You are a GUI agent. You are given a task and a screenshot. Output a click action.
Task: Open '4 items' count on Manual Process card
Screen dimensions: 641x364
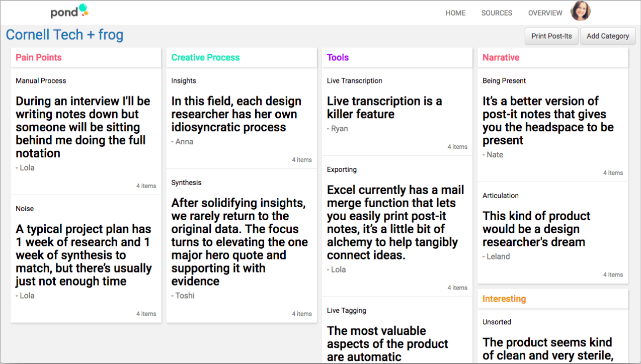point(146,186)
